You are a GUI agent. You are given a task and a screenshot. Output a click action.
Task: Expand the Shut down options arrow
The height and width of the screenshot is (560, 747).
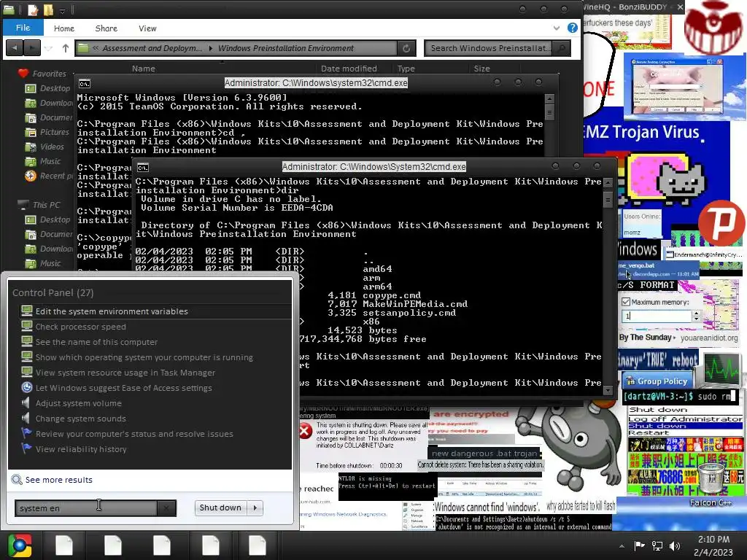click(255, 507)
